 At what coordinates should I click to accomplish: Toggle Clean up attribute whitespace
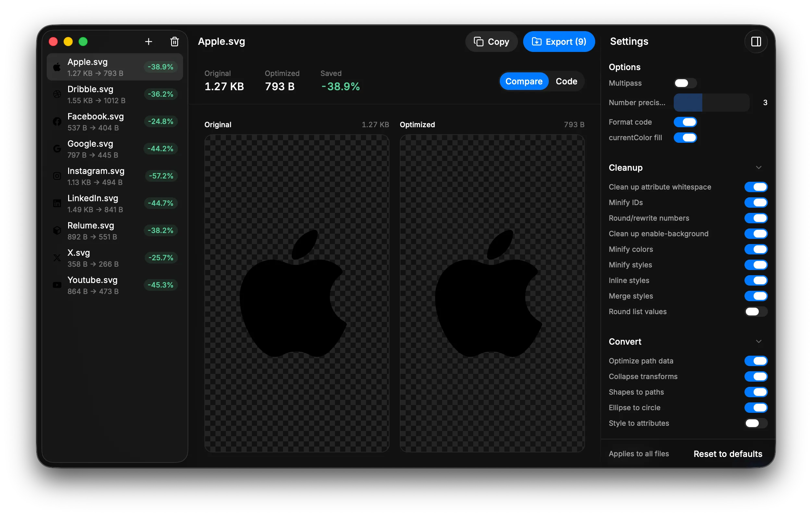(x=756, y=187)
